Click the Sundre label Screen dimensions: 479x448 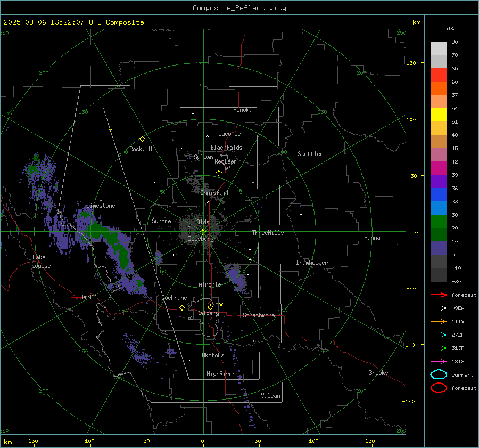(161, 221)
